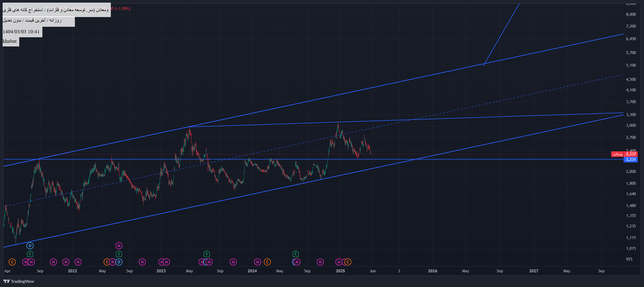Click the blue D marker above Sep 2021
Viewport: 644px width, 287px height.
(x=30, y=246)
